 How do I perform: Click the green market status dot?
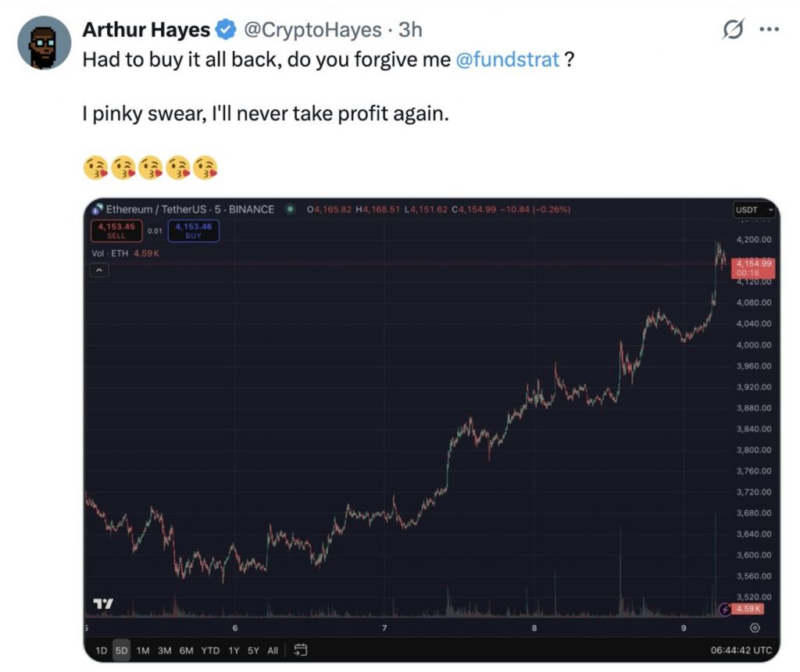291,209
